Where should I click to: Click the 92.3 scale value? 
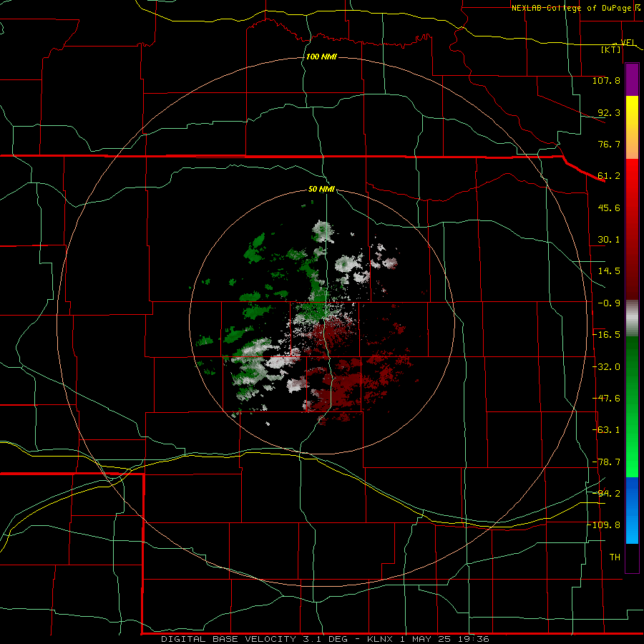tap(609, 112)
